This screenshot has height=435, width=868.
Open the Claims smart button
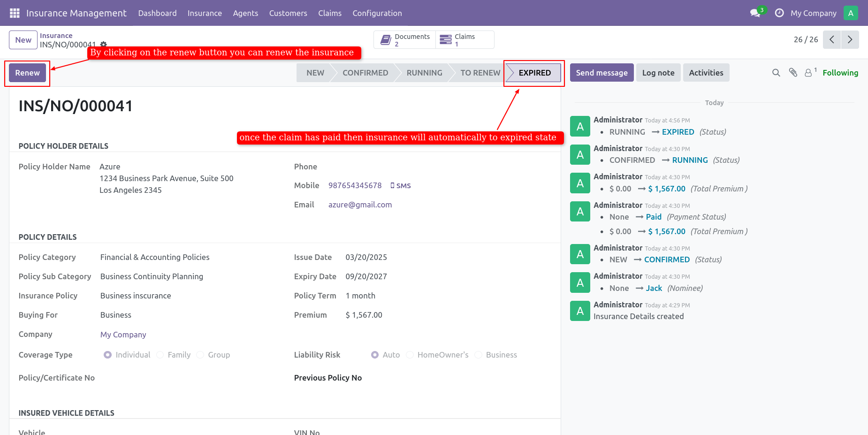[x=464, y=40]
